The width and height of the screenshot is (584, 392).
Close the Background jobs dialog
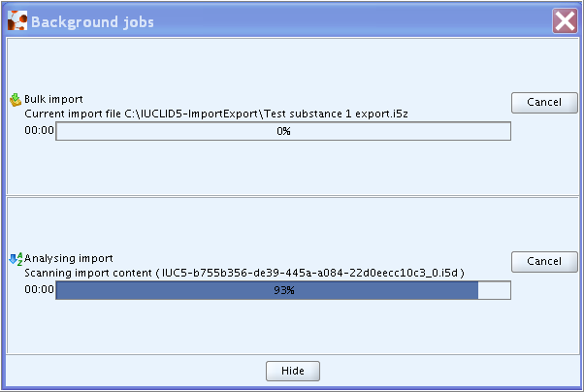pyautogui.click(x=565, y=21)
